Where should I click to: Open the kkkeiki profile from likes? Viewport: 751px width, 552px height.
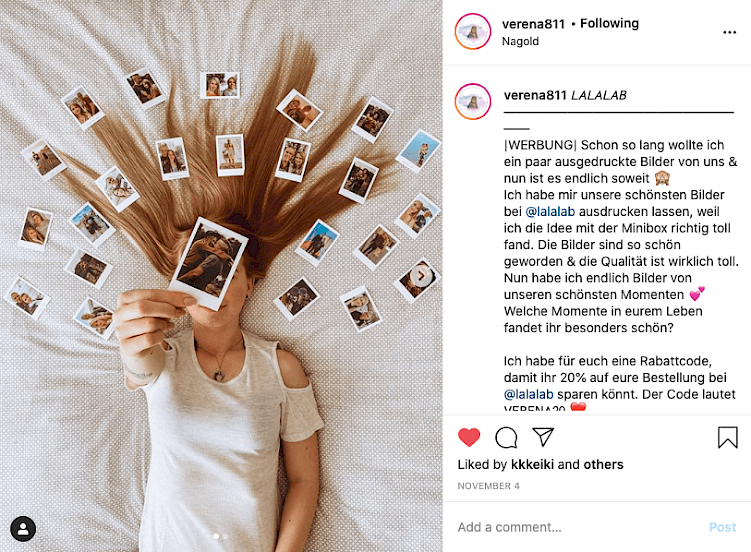click(x=533, y=464)
